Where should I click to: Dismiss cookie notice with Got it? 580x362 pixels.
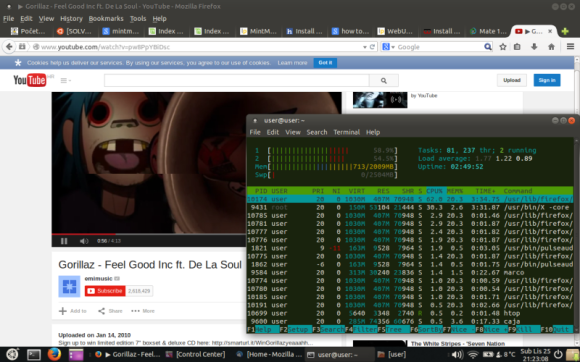(x=325, y=63)
